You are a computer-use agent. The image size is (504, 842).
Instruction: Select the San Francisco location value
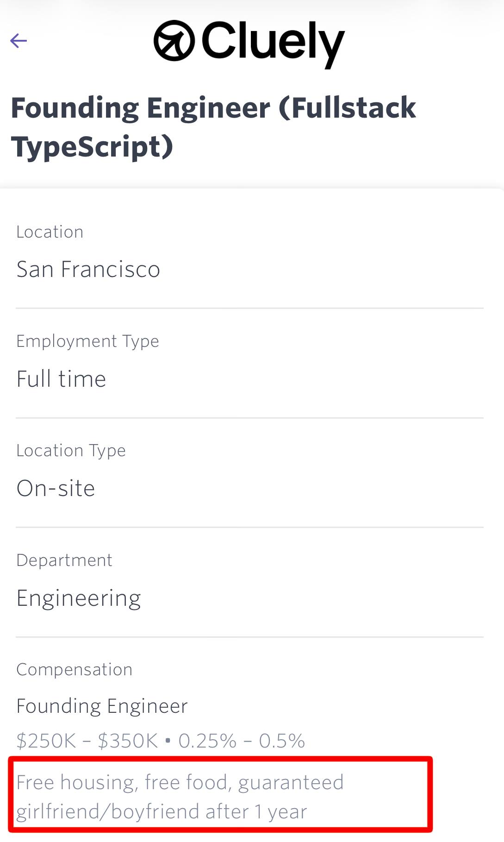88,269
